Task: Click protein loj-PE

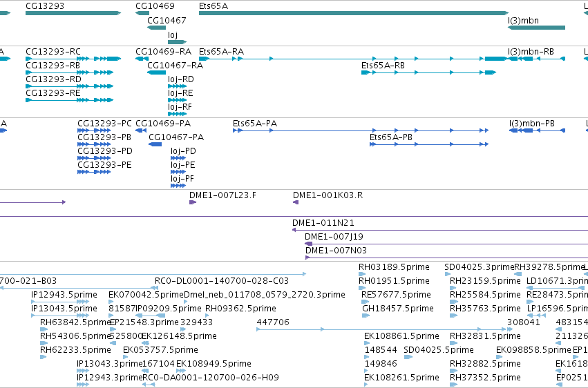Action: pos(178,172)
